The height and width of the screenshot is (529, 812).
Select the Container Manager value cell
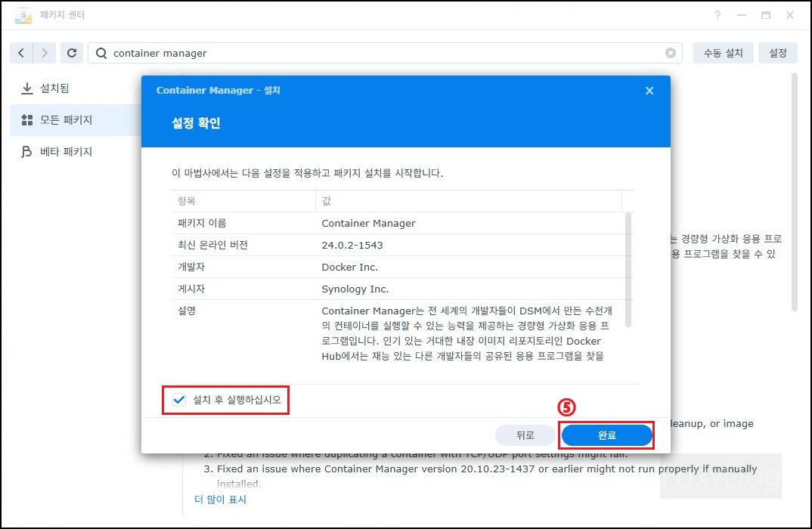pos(368,223)
